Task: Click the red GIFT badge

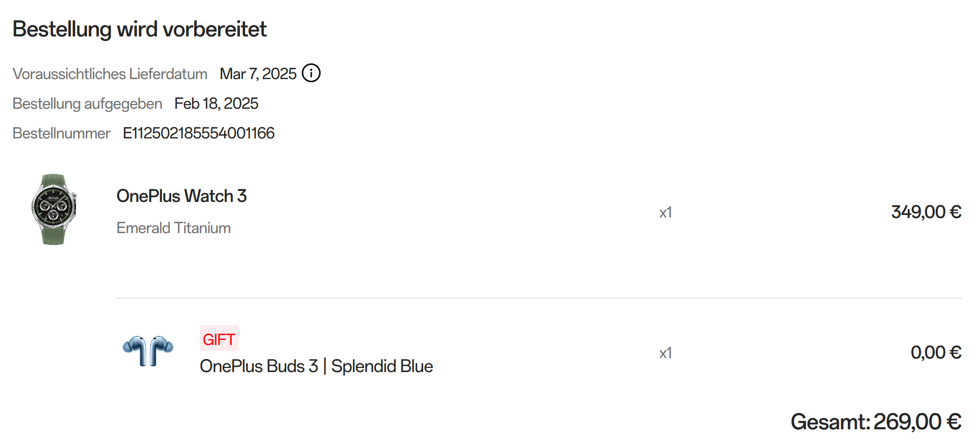Action: (219, 339)
